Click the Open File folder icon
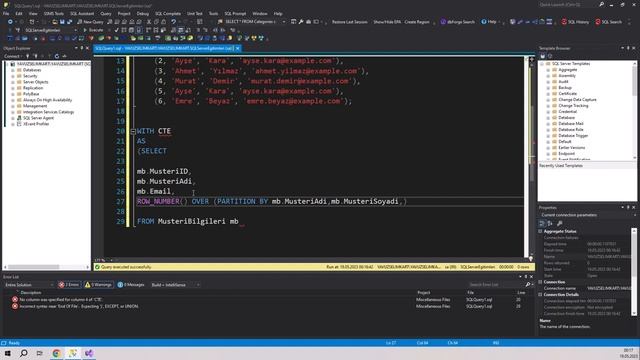 pyautogui.click(x=55, y=22)
